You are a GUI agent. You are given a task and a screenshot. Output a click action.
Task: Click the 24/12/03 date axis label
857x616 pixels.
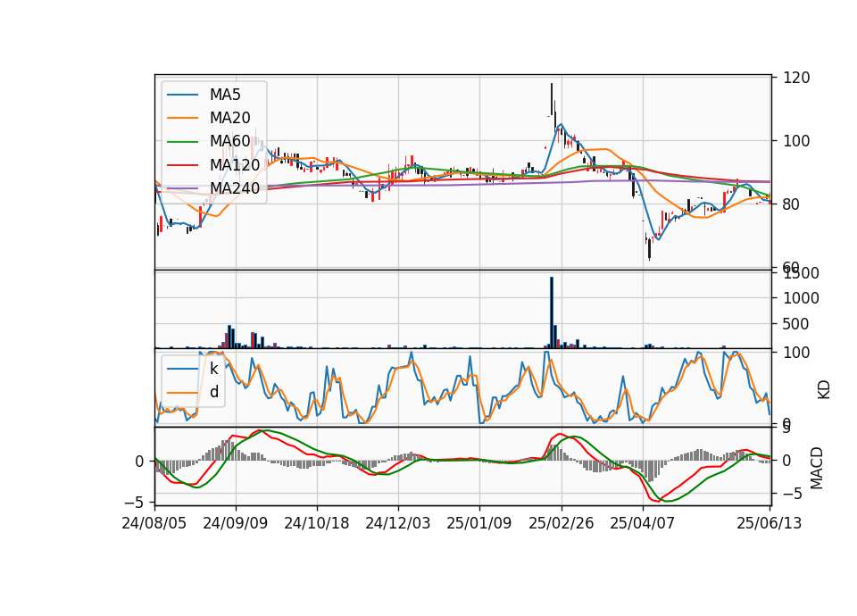[x=398, y=523]
